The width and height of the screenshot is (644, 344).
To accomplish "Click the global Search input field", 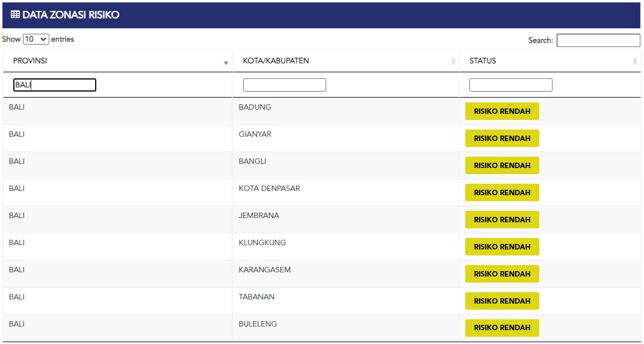I will (598, 40).
